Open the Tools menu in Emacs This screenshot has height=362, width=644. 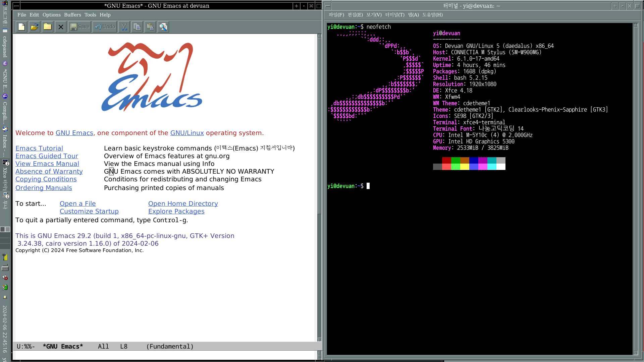tap(90, 15)
